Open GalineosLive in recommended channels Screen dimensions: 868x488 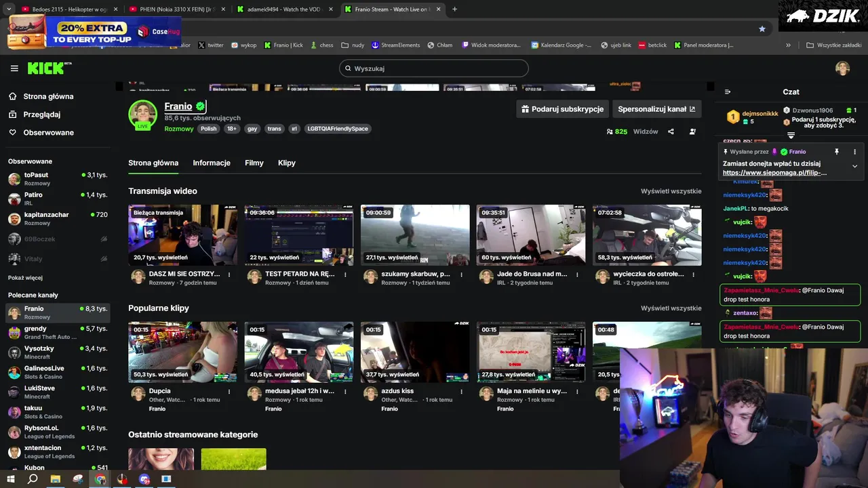point(58,372)
